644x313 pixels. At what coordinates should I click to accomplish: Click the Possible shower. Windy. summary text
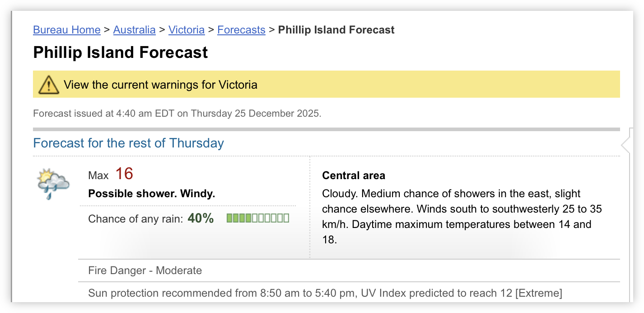point(152,193)
